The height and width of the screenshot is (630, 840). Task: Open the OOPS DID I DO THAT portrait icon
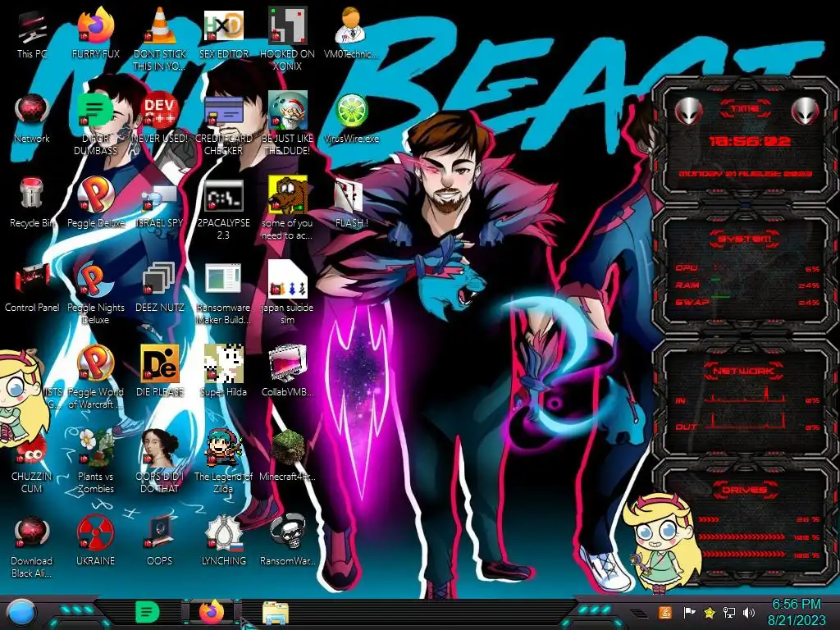pos(159,463)
